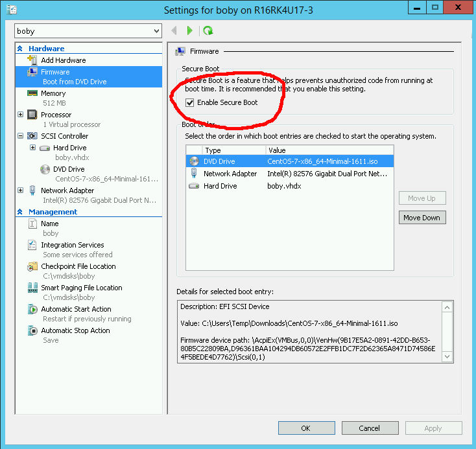Select Network Adapter item in hardware tree
The height and width of the screenshot is (449, 476).
[x=89, y=195]
